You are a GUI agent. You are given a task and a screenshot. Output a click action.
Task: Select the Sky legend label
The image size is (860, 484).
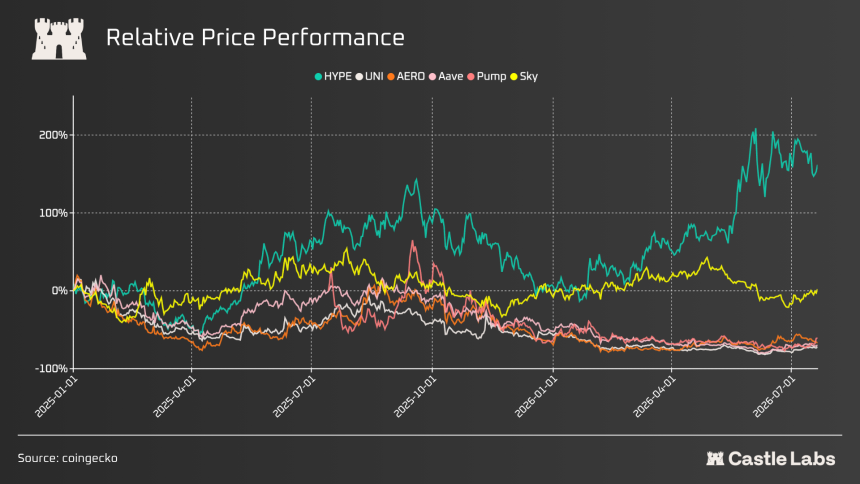pyautogui.click(x=529, y=77)
